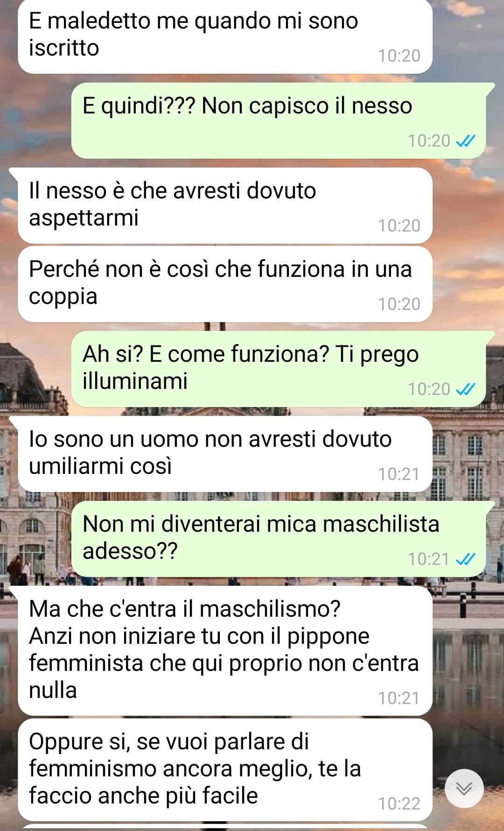Screen dimensions: 504x831
Task: Click blue ticks on 'maschilista adesso??' message
Action: 465,559
